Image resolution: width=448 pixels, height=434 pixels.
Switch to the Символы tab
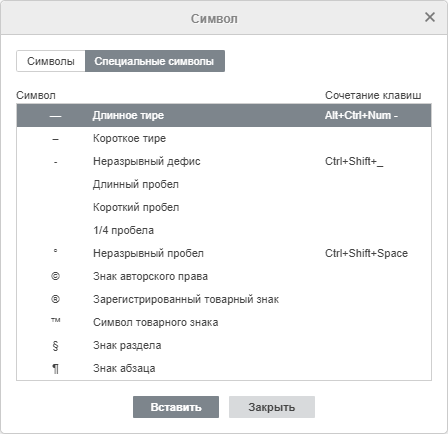tap(51, 61)
